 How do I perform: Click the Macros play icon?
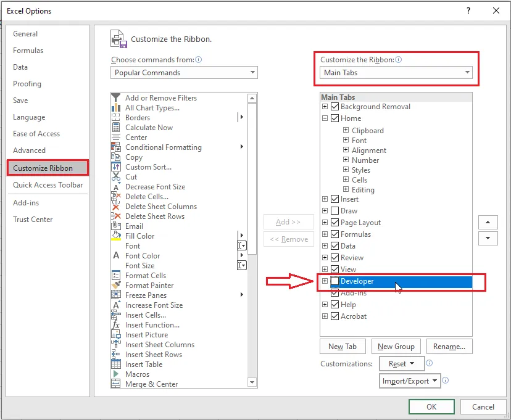(x=115, y=374)
